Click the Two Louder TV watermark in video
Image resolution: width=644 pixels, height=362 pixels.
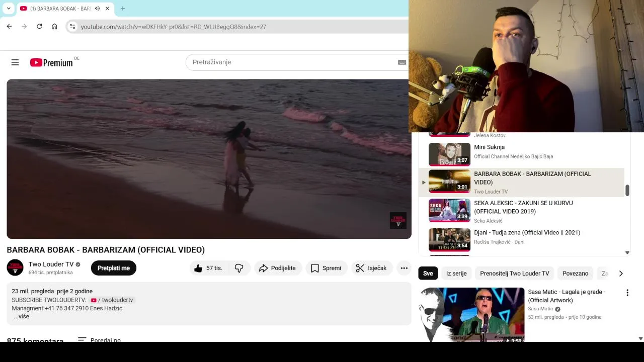click(398, 220)
